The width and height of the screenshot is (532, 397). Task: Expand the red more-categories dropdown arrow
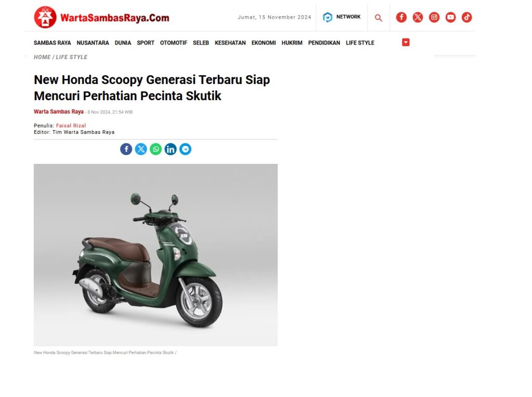(406, 43)
